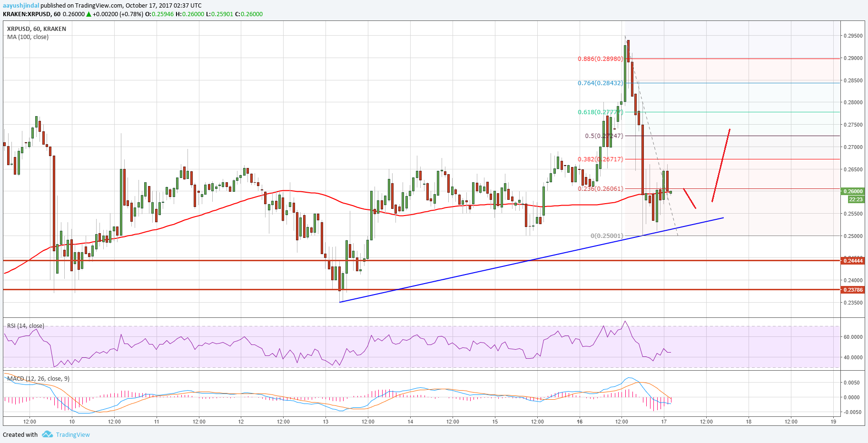This screenshot has height=443, width=868.
Task: Click the green 0.26000 current price tag
Action: pos(853,191)
